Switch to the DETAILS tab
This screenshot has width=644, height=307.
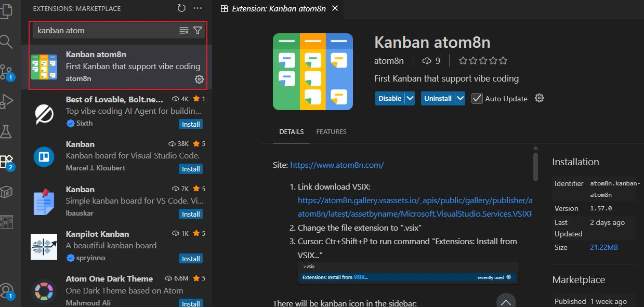coord(292,132)
